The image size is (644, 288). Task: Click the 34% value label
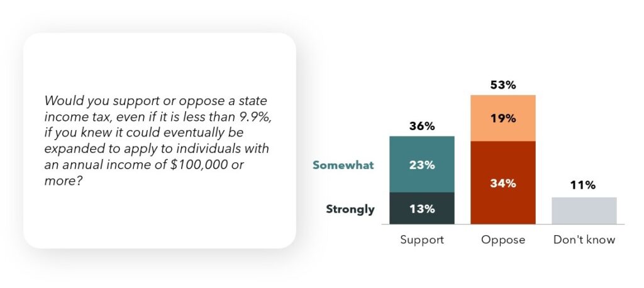503,184
